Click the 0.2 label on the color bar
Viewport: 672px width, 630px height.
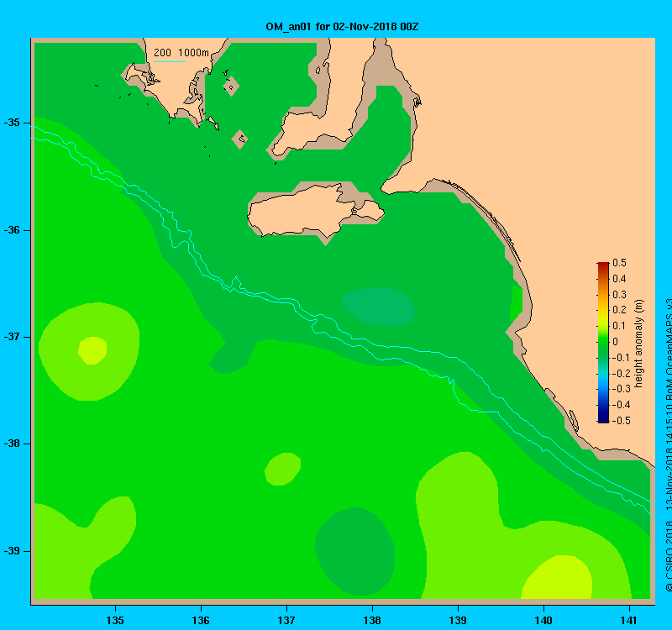click(619, 310)
